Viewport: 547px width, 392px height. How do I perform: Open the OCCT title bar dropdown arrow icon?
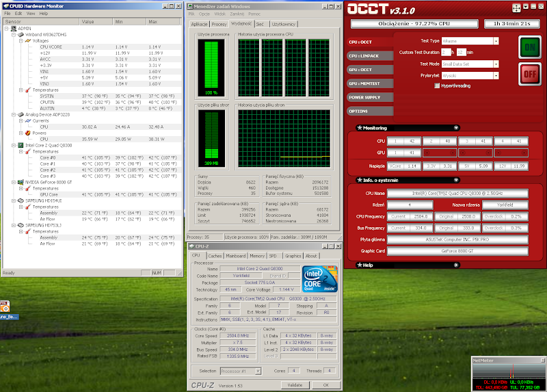pyautogui.click(x=526, y=7)
